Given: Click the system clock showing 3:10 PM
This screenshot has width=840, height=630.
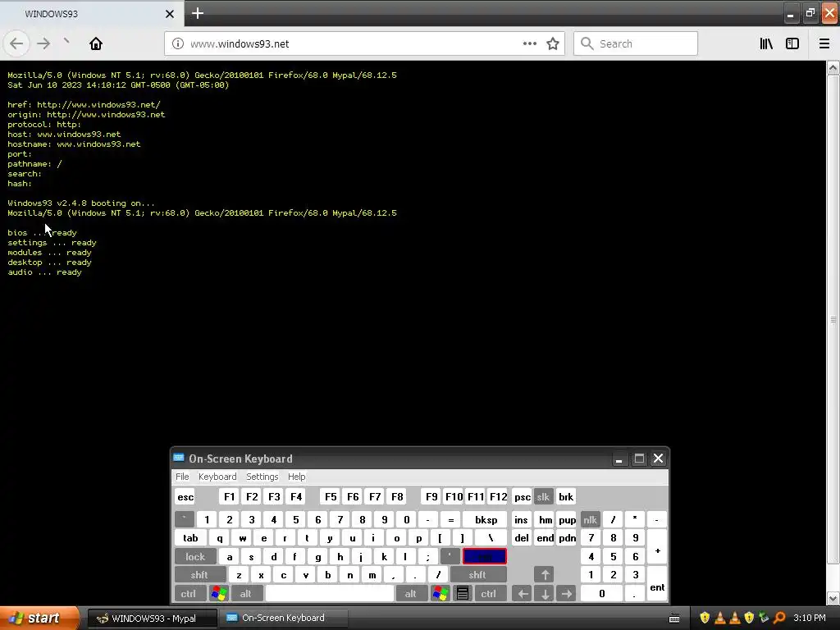Looking at the screenshot, I should pos(810,619).
